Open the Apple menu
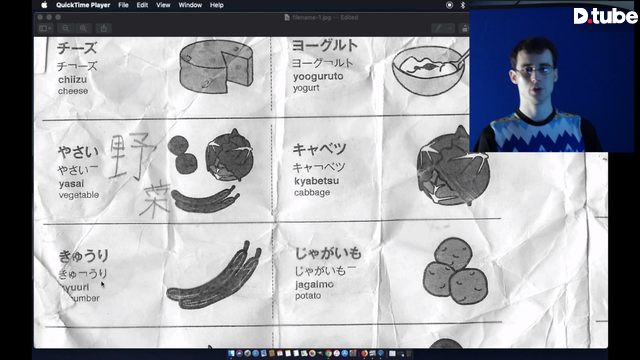 tap(44, 5)
